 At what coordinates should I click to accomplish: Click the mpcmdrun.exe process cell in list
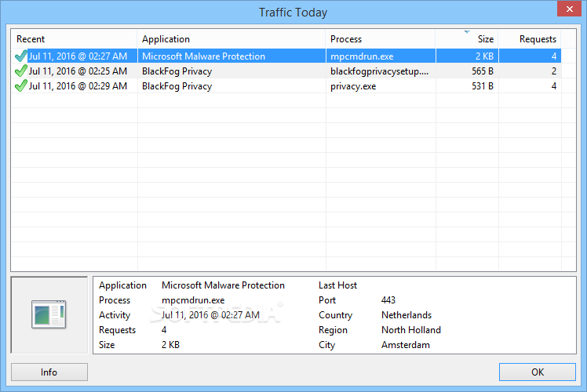tap(362, 56)
